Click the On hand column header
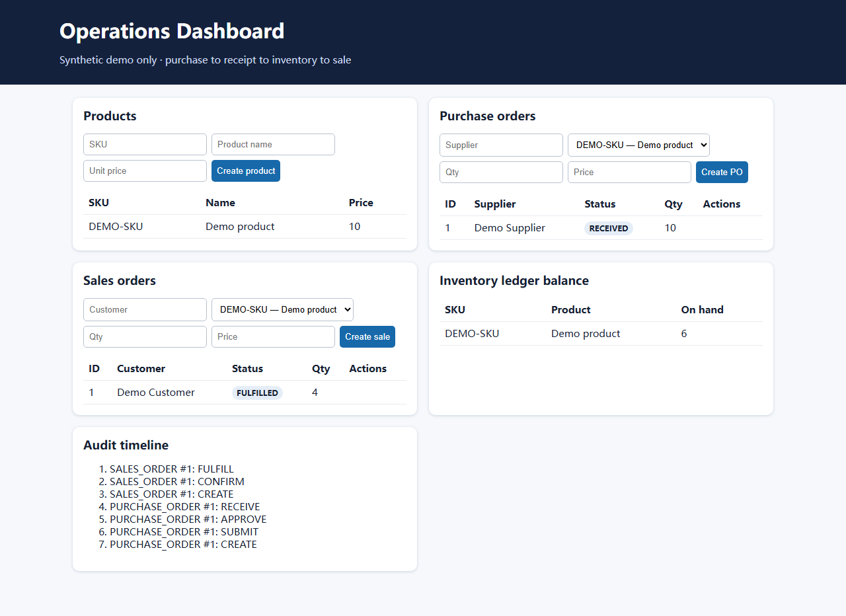This screenshot has width=846, height=616. (x=702, y=309)
